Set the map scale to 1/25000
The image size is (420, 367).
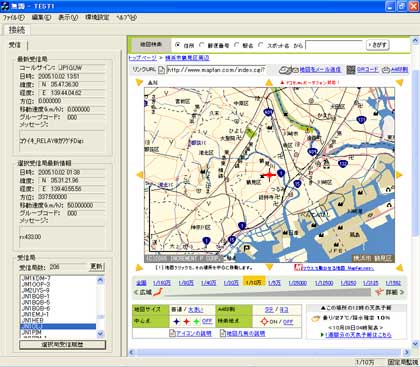click(298, 283)
